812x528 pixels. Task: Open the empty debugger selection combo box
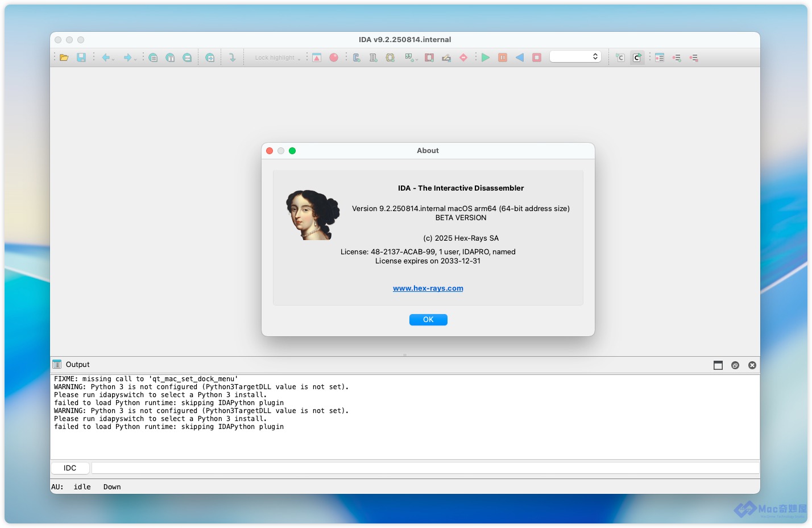(x=575, y=57)
